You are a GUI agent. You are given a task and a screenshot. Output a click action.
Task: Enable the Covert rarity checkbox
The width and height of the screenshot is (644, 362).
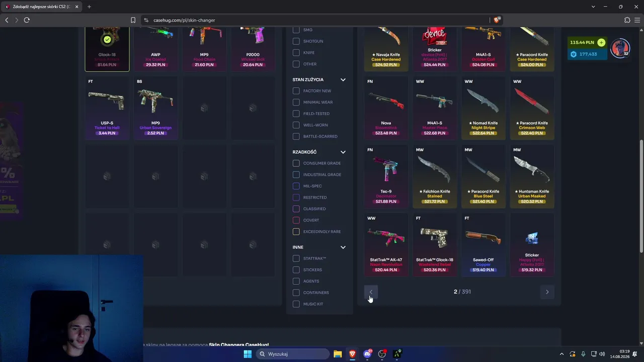tap(296, 220)
